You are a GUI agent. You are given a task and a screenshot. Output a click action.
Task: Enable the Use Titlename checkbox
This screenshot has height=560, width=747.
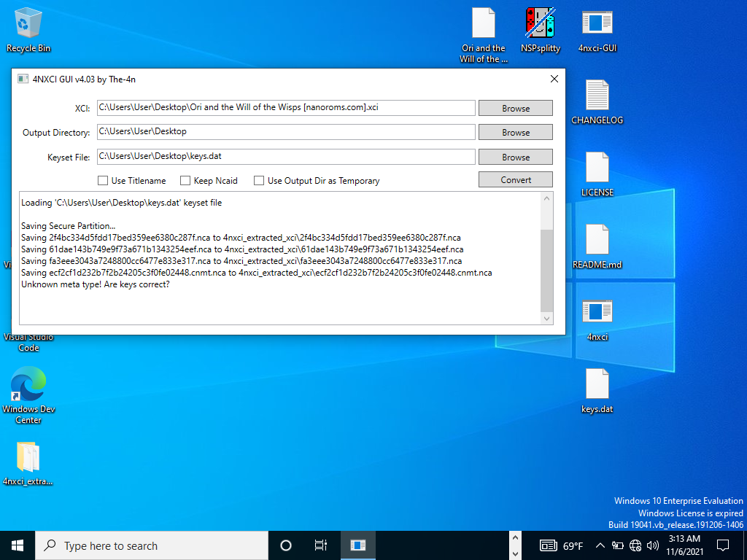pos(102,181)
